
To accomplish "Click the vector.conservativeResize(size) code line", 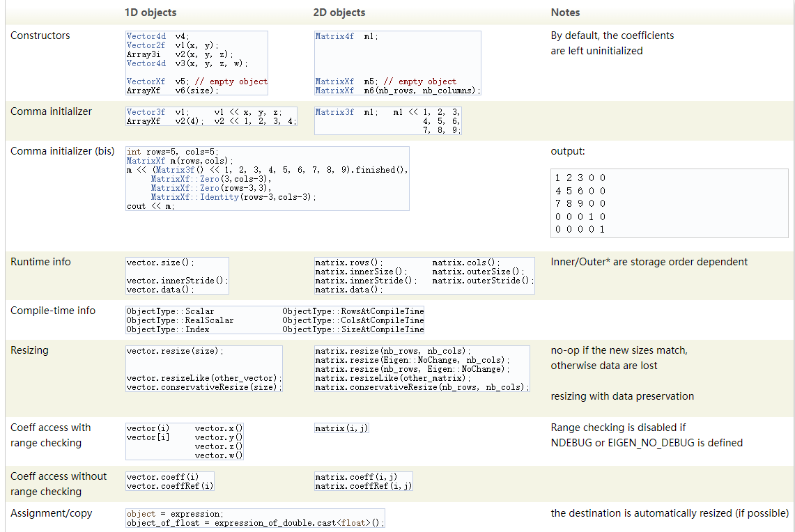I will pos(203,387).
